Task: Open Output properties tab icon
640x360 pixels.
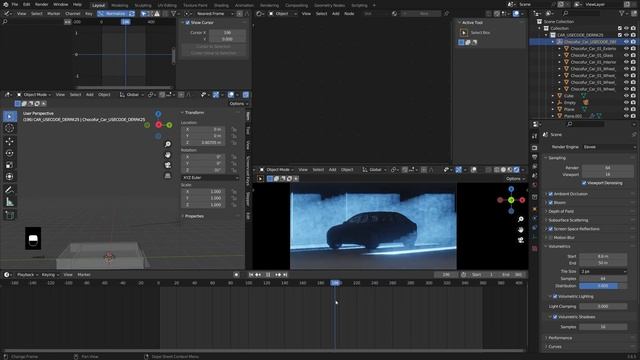Action: [x=535, y=158]
